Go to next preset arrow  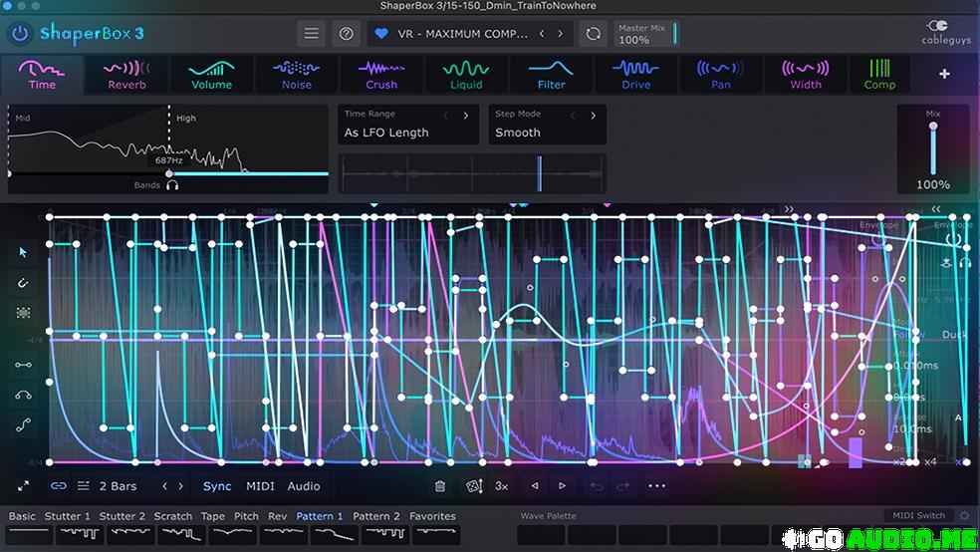point(560,34)
